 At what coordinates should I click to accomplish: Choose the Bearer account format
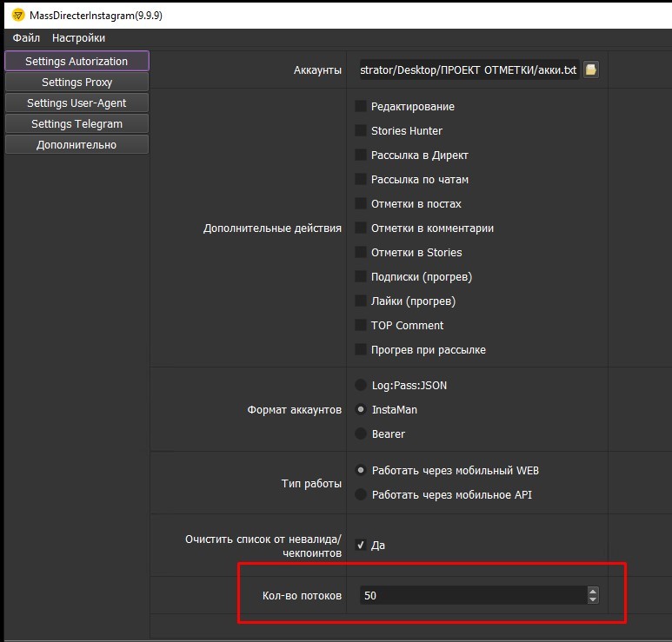[x=361, y=434]
